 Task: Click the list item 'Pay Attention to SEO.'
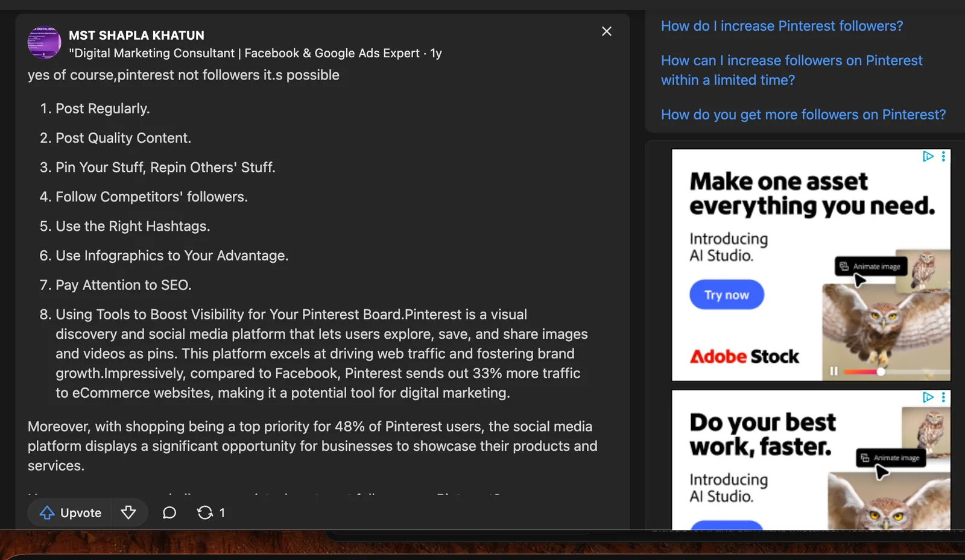[123, 285]
